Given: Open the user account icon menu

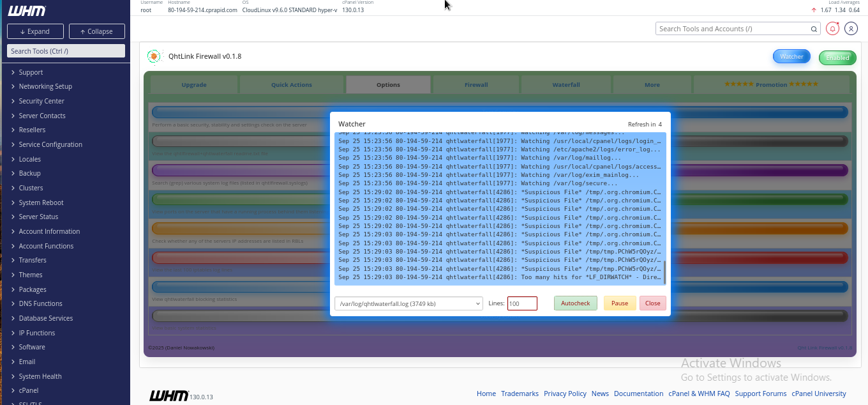Looking at the screenshot, I should tap(851, 29).
